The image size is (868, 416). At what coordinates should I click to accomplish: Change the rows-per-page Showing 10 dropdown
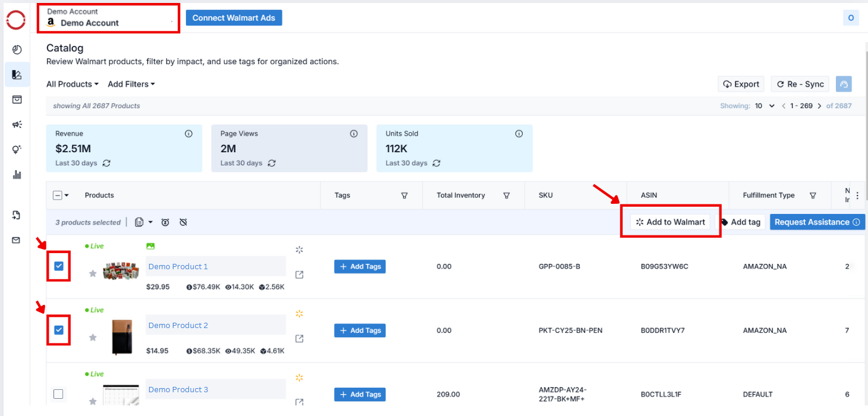pos(765,106)
